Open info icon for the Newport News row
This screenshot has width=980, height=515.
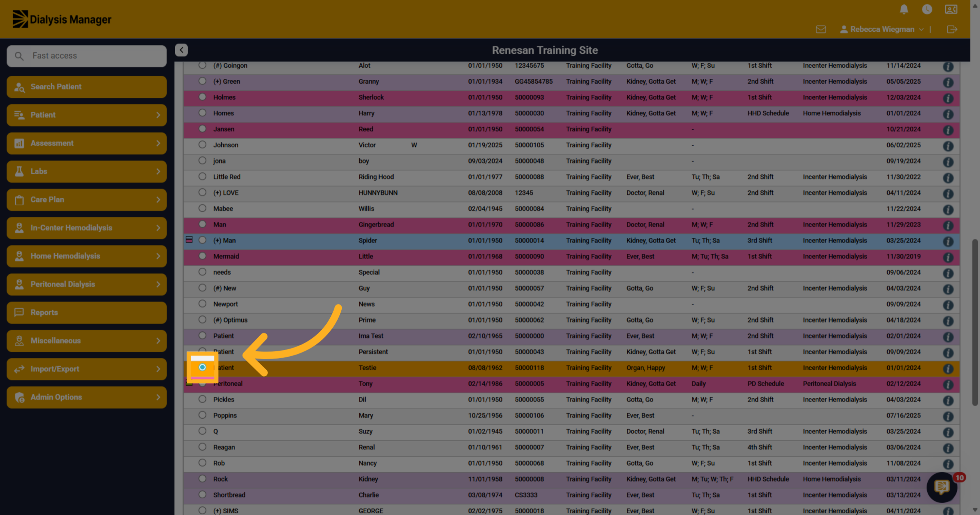click(x=948, y=305)
